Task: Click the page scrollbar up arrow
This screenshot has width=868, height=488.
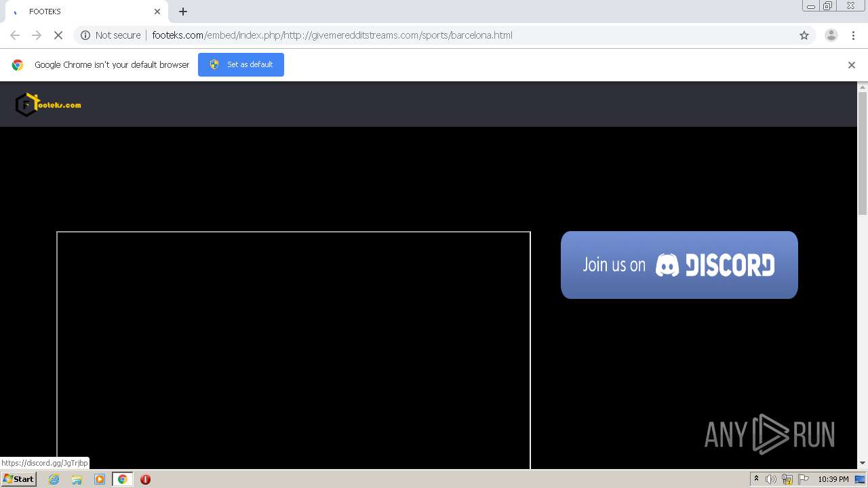Action: (x=863, y=87)
